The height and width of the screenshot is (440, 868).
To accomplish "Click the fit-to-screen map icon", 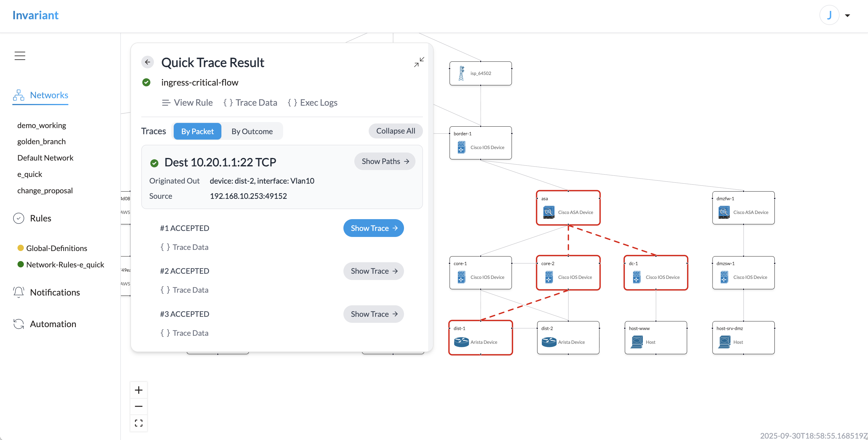I will click(138, 423).
